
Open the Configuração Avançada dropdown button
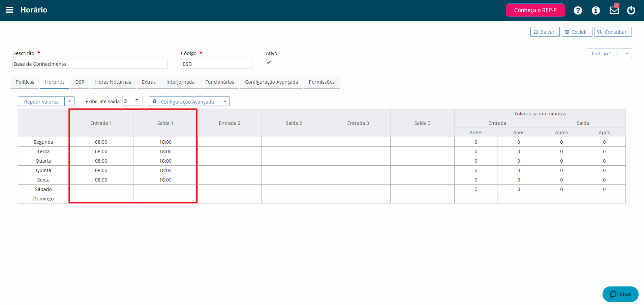click(x=189, y=102)
